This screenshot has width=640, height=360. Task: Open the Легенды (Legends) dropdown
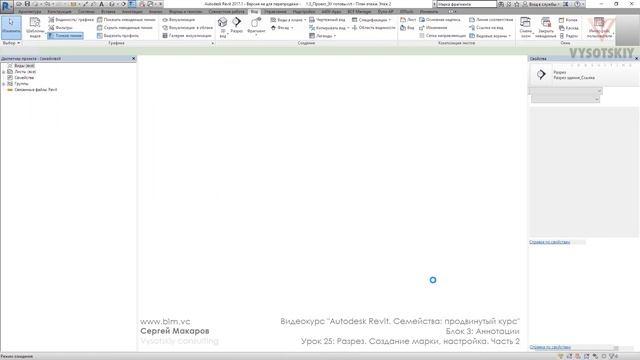coord(322,36)
